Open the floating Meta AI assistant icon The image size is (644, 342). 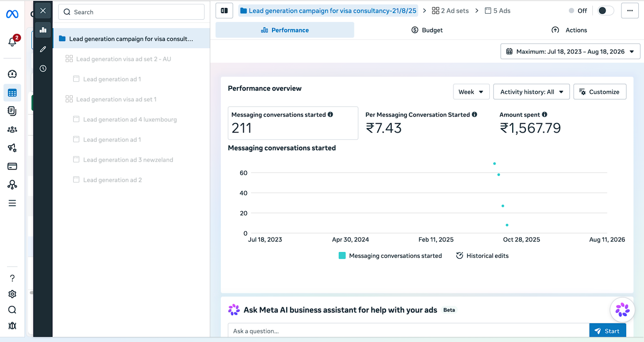(622, 310)
